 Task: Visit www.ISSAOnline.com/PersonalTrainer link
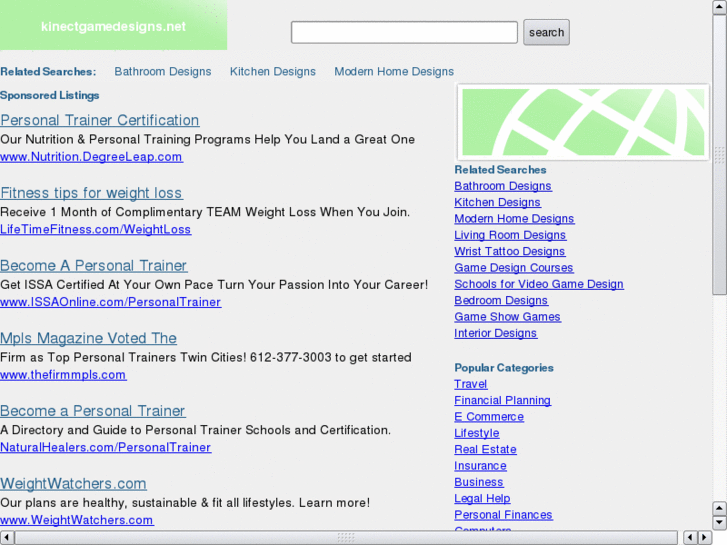(x=110, y=302)
